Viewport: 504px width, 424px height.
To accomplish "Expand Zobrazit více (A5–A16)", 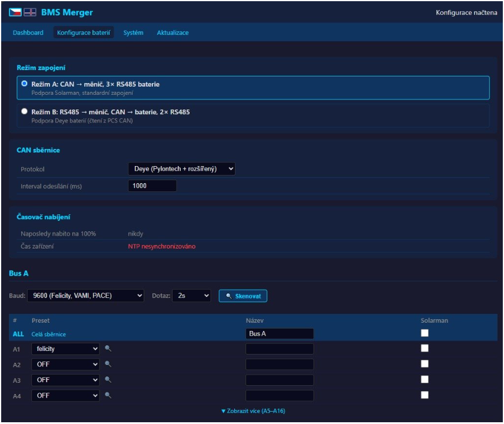I will 253,411.
